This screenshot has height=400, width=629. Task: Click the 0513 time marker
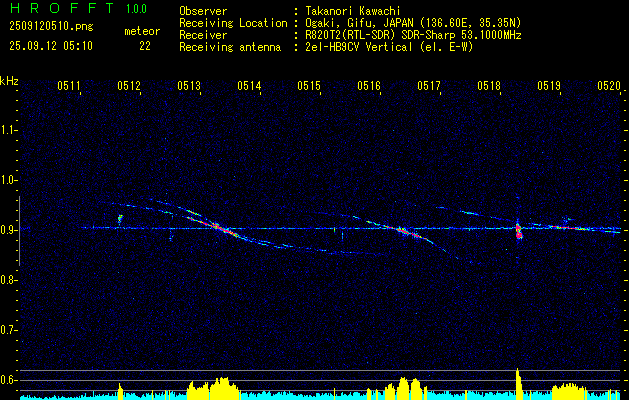[x=189, y=86]
